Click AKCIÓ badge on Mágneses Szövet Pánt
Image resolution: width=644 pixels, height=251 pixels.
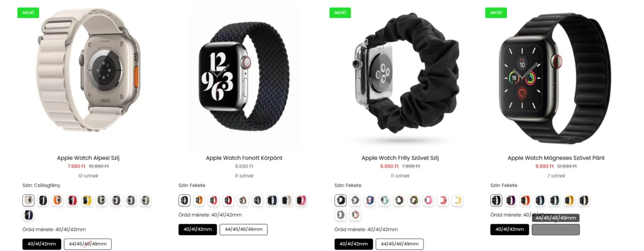click(496, 13)
